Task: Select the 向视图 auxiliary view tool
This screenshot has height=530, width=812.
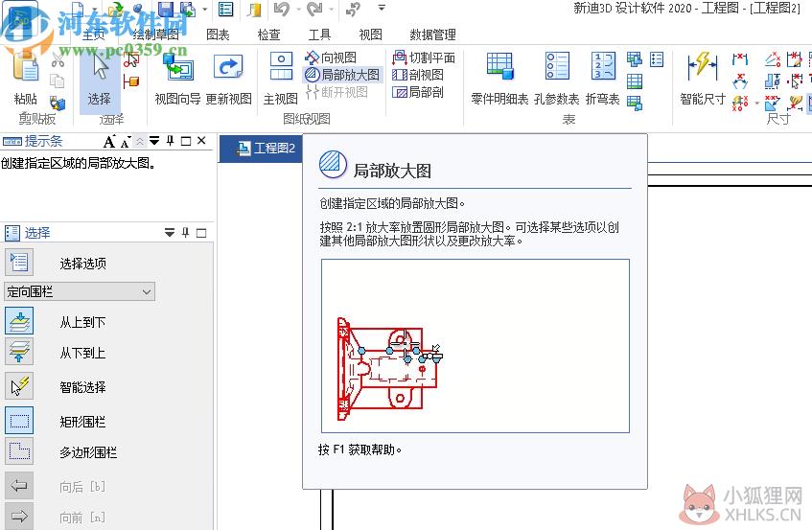Action: pos(331,58)
